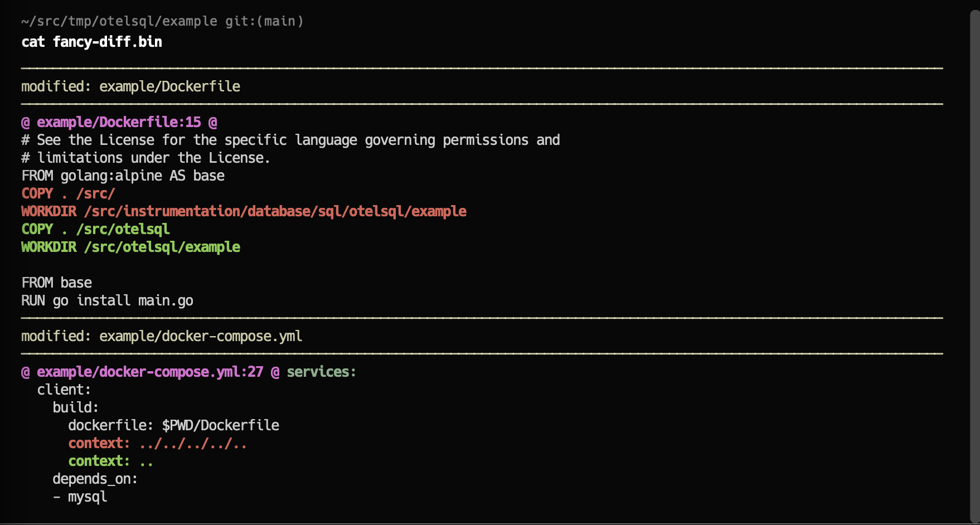Click the added line 'WORKDIR /src/otelsql/example'
Viewport: 980px width, 525px height.
pos(131,247)
